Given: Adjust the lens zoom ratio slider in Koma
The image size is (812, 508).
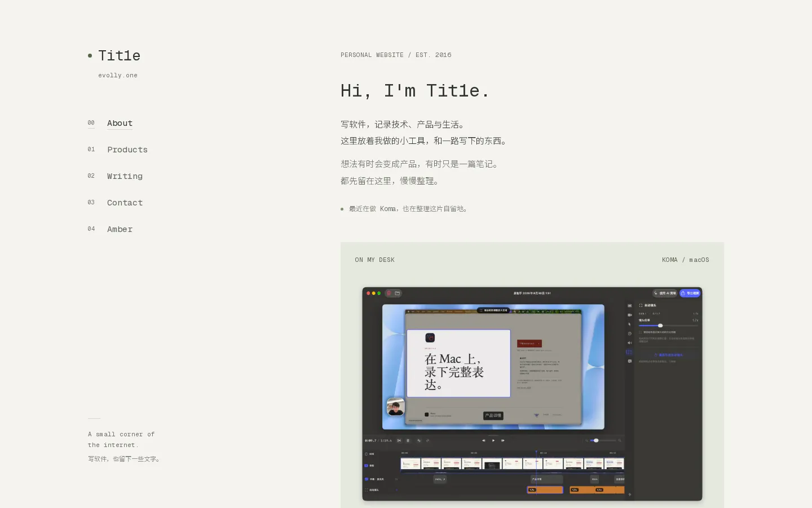Looking at the screenshot, I should coord(668,326).
